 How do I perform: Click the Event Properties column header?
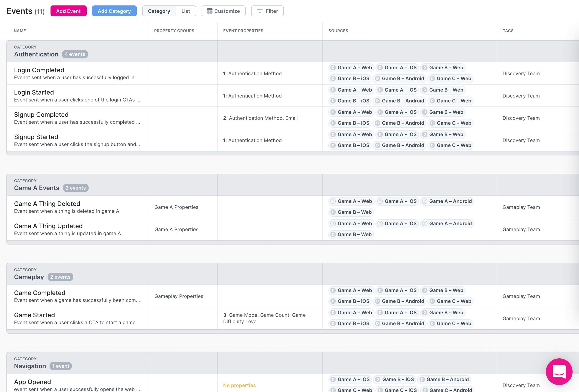coord(243,31)
